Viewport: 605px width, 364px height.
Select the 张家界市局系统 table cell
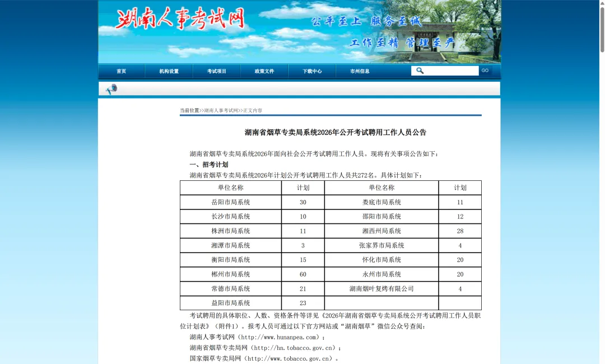tap(381, 246)
